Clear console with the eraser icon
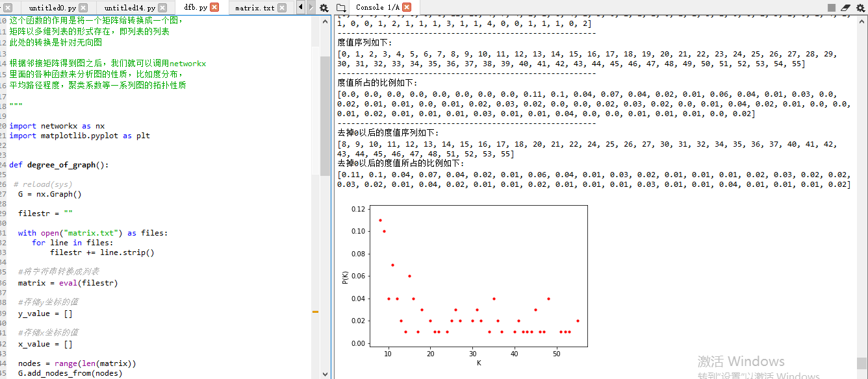The image size is (868, 379). [845, 8]
